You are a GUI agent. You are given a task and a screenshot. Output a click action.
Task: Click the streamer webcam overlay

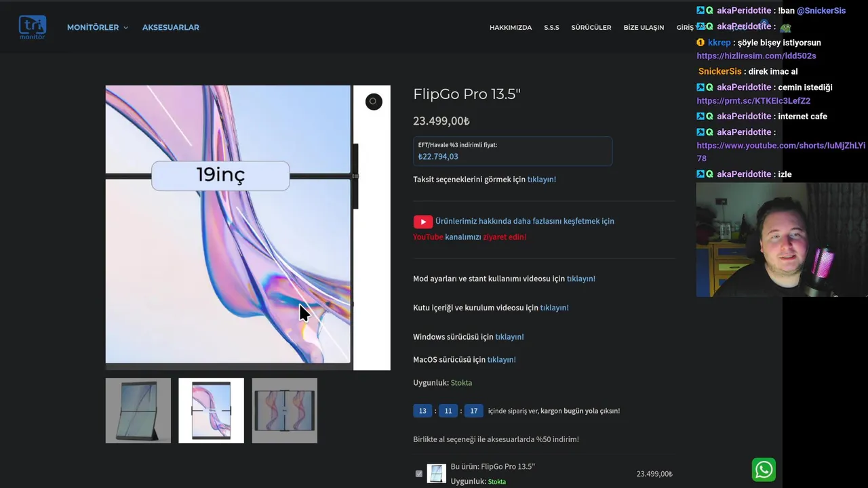[x=782, y=240]
